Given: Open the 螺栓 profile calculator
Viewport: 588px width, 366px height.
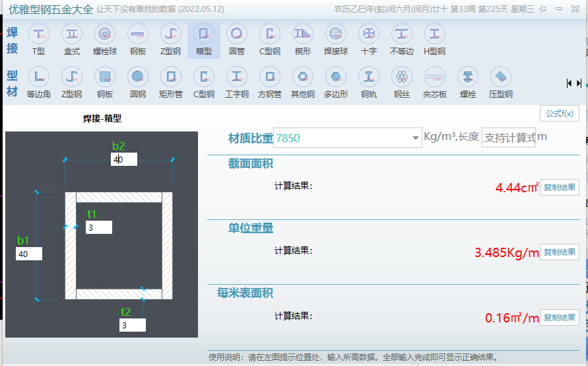Looking at the screenshot, I should click(468, 83).
